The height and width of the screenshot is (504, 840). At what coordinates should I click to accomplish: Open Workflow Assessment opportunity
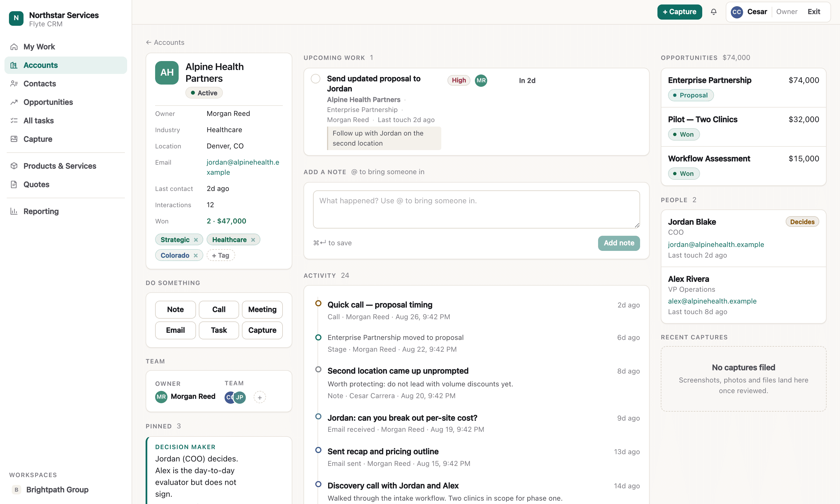[743, 166]
